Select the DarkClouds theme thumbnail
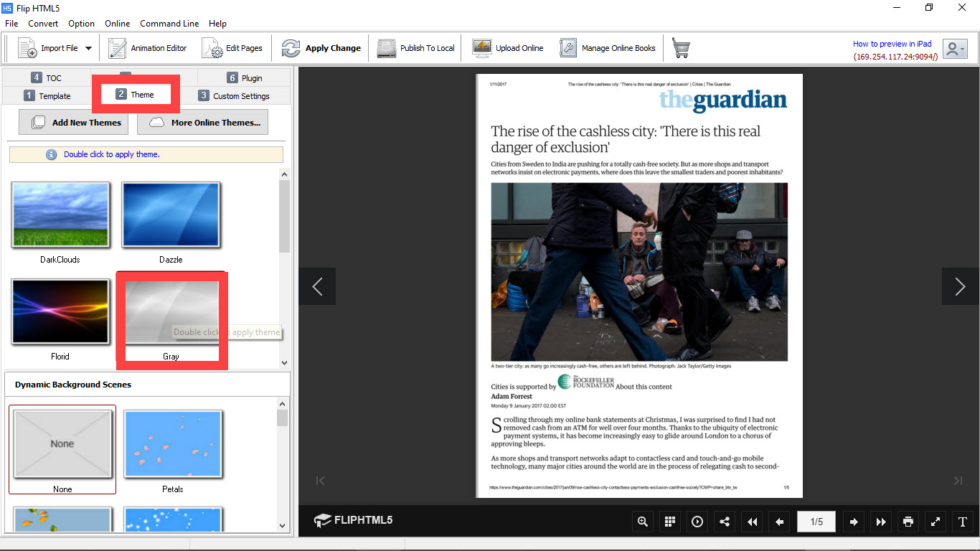This screenshot has height=551, width=980. pos(61,215)
